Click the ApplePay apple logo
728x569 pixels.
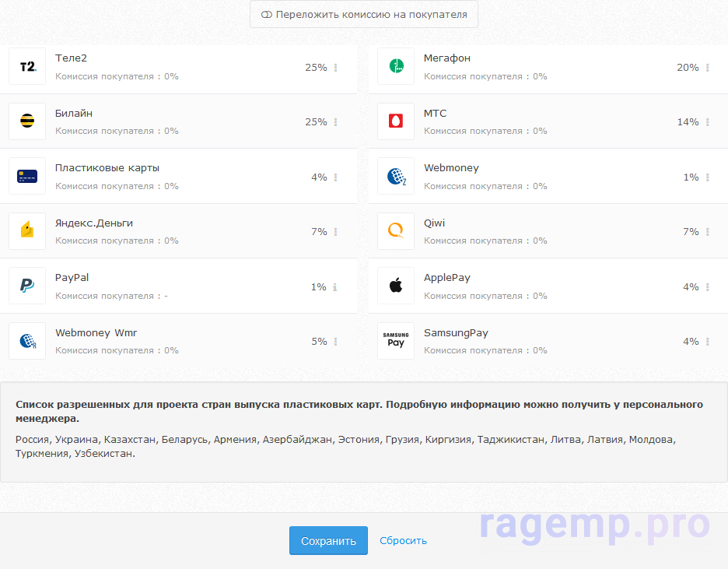pyautogui.click(x=396, y=286)
